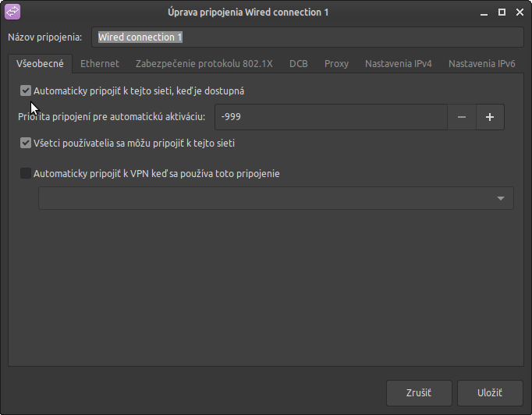Uncheck 'Automaticky pripojiť k tejto sieti' checkbox

(26, 91)
